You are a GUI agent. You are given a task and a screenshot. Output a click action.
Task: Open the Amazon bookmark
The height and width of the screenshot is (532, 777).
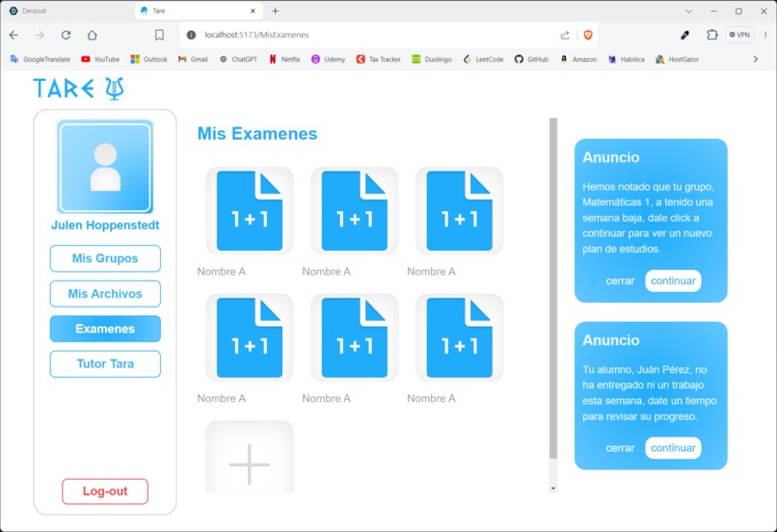(x=578, y=60)
